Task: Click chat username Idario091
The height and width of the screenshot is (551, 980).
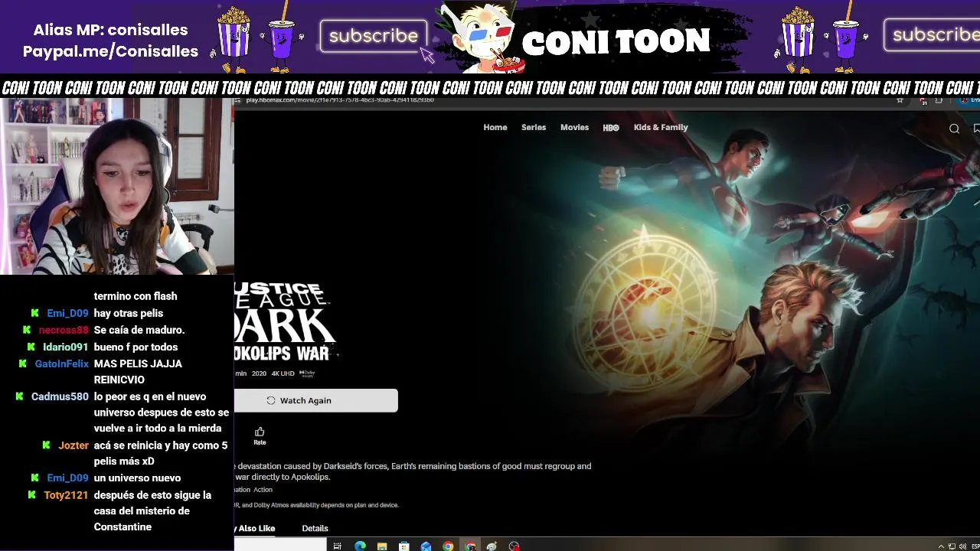Action: [x=66, y=347]
